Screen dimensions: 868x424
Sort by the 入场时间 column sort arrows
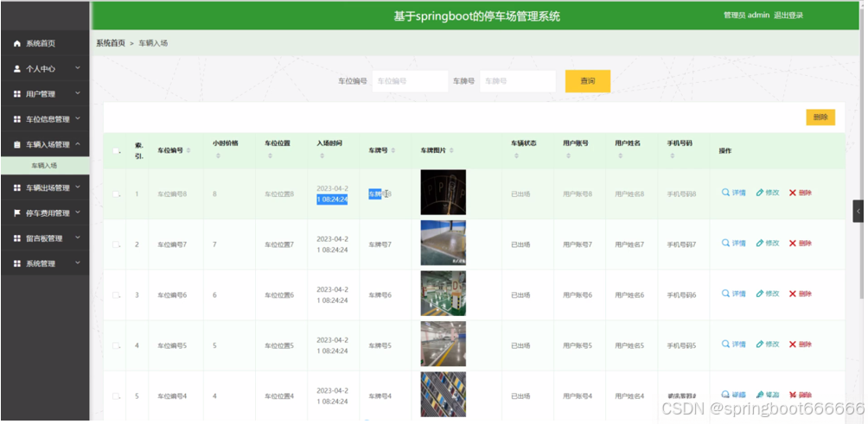(x=322, y=156)
